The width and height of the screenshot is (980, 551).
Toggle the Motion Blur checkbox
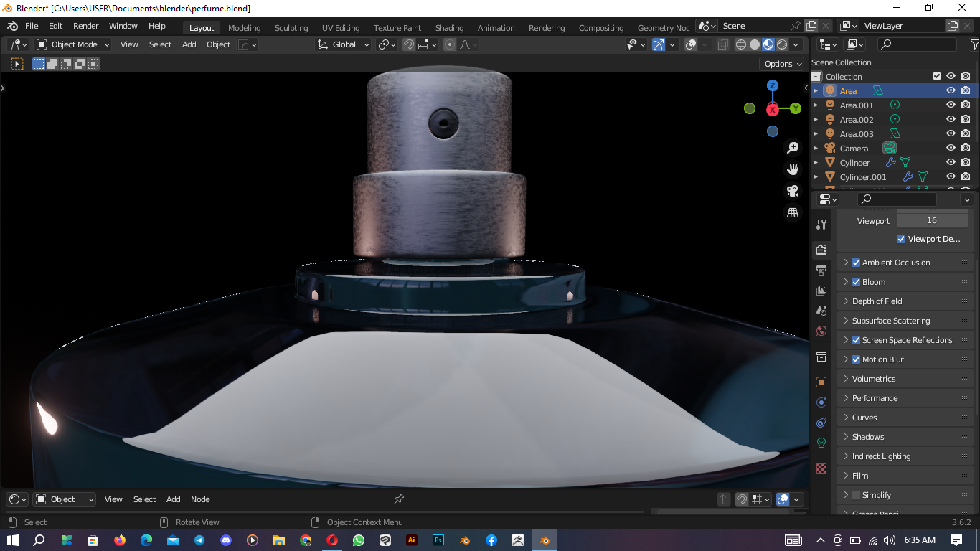click(856, 359)
